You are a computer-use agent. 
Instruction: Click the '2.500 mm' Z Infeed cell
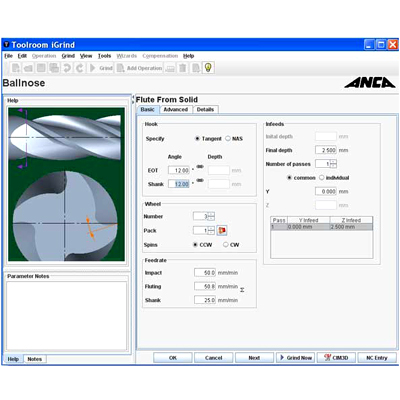351,227
